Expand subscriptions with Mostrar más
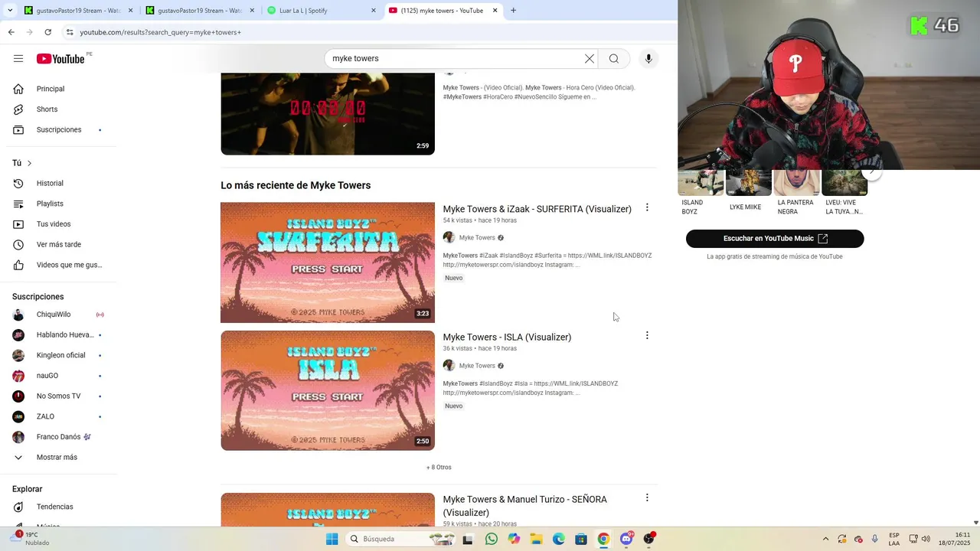The height and width of the screenshot is (551, 980). [58, 458]
